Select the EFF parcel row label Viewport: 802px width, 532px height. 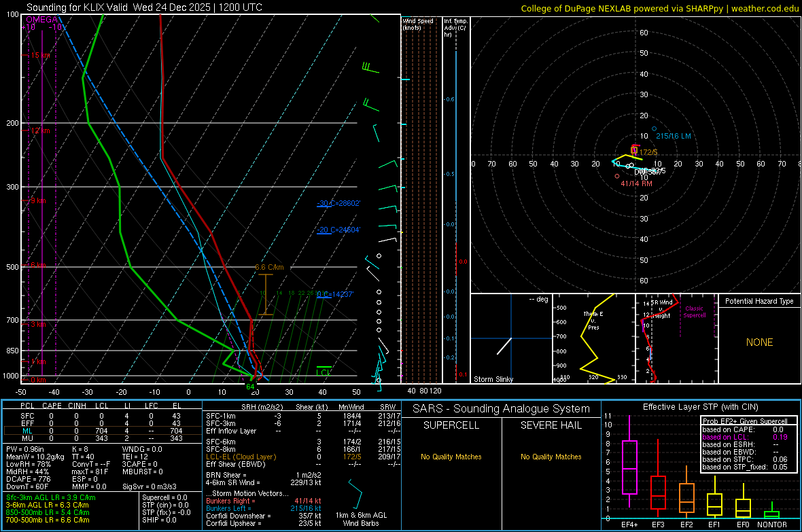click(x=27, y=423)
